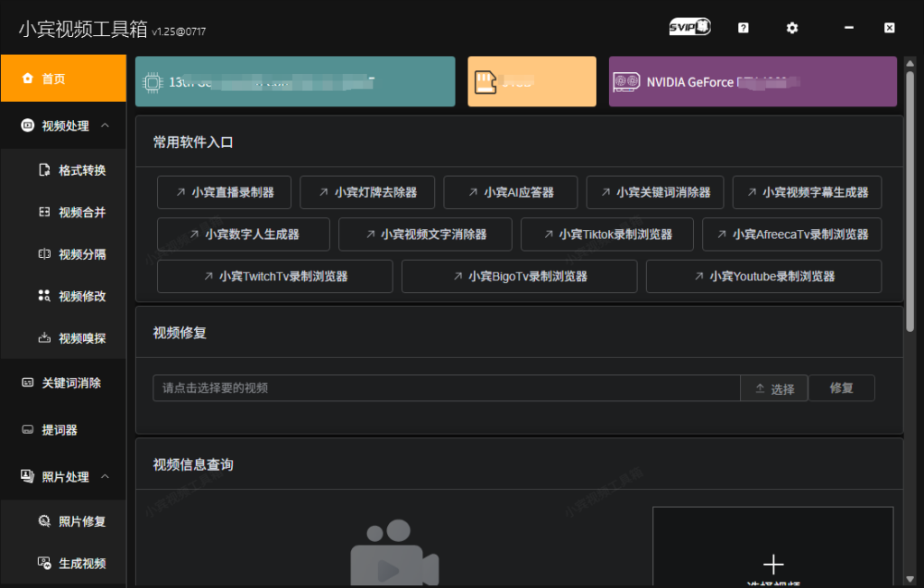Image resolution: width=924 pixels, height=588 pixels.
Task: Click the video camera placeholder image
Action: 394,553
